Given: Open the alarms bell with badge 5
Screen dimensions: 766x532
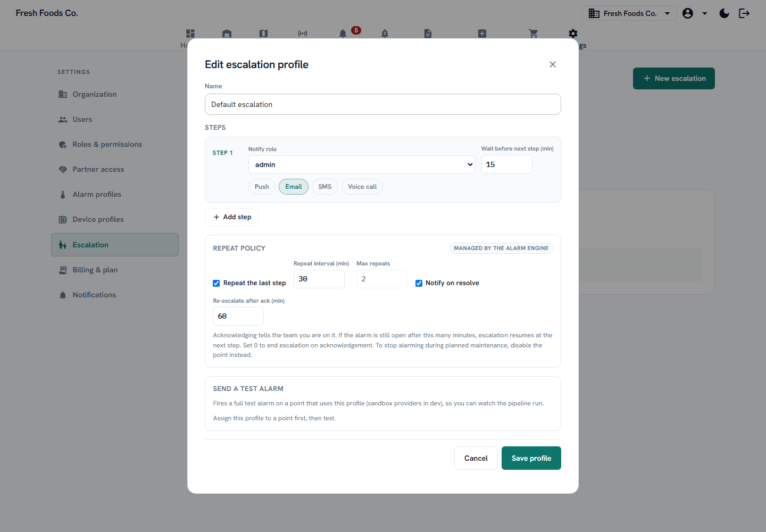Looking at the screenshot, I should (343, 34).
